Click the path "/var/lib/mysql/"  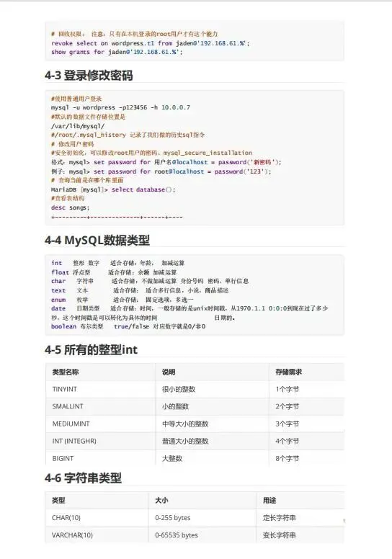(78, 126)
